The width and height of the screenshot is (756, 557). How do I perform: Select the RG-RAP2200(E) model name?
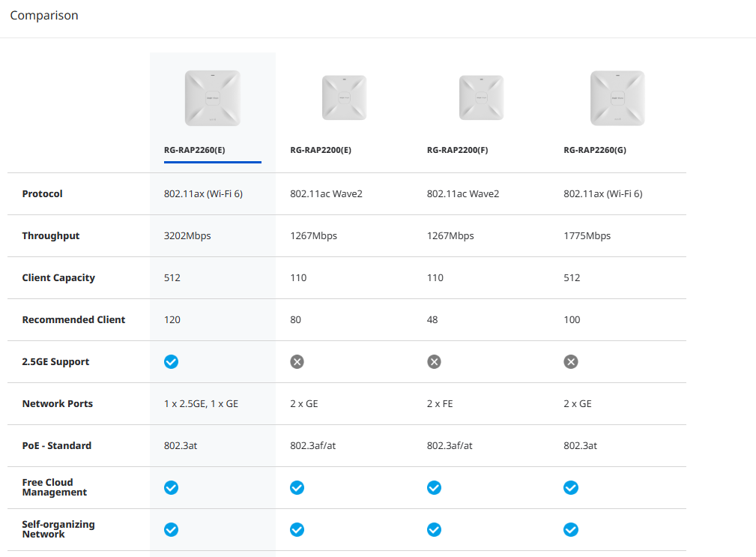click(x=321, y=150)
